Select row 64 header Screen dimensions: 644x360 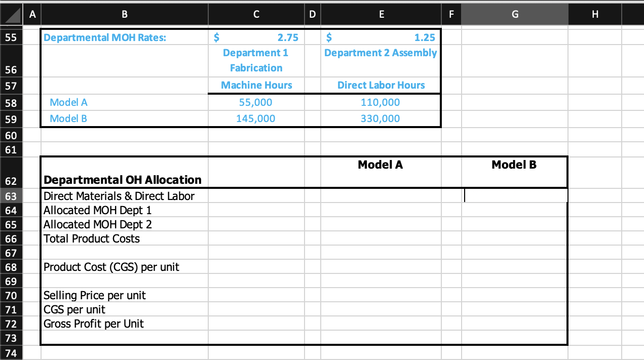coord(12,210)
